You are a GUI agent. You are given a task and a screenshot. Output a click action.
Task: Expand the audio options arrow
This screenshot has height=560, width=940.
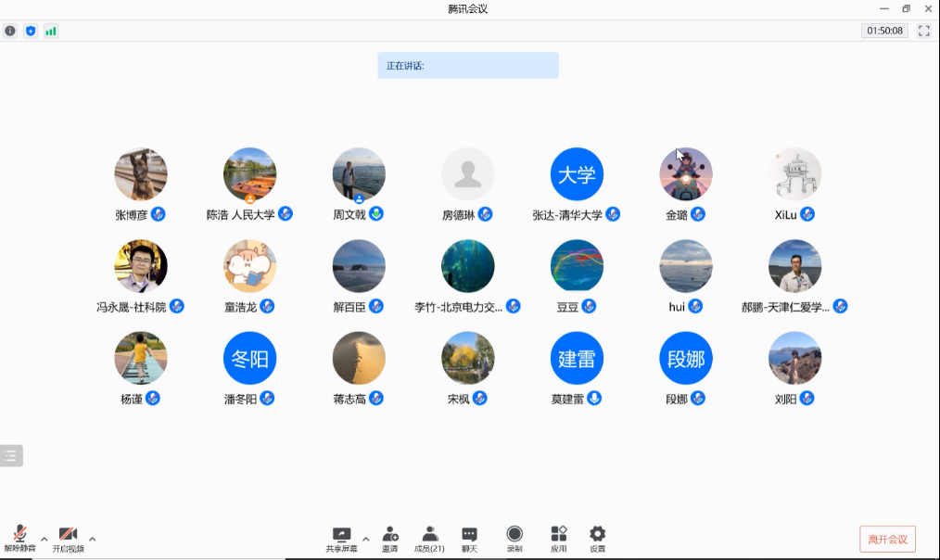click(x=44, y=539)
